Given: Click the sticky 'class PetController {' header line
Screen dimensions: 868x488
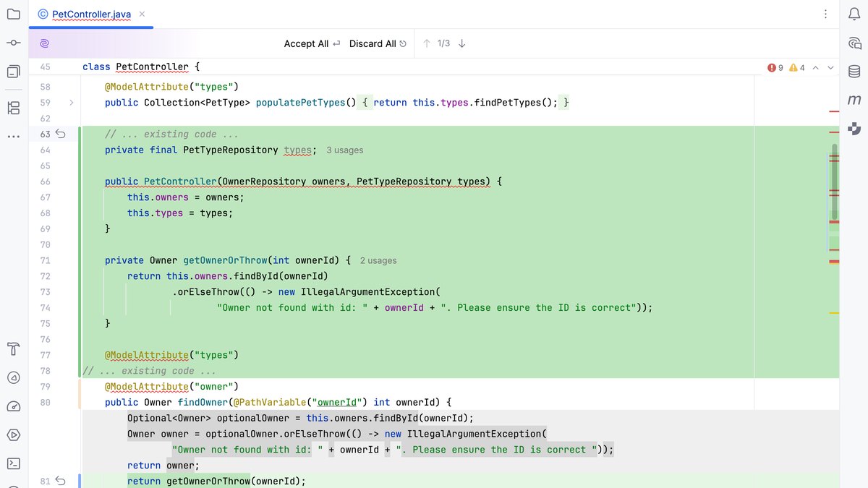Looking at the screenshot, I should coord(141,67).
